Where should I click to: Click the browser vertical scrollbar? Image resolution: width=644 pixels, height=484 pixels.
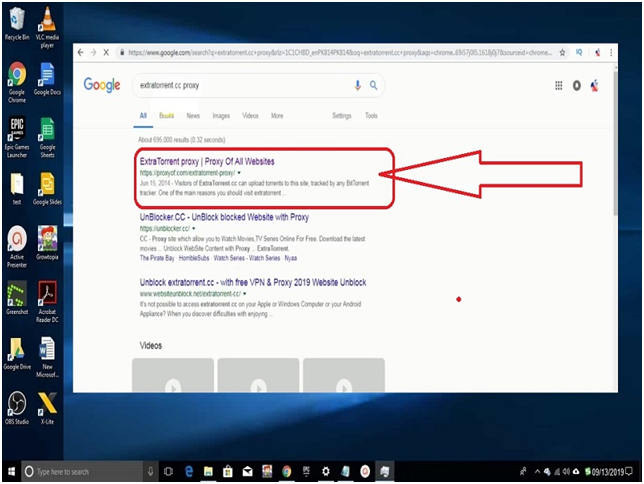(x=615, y=144)
